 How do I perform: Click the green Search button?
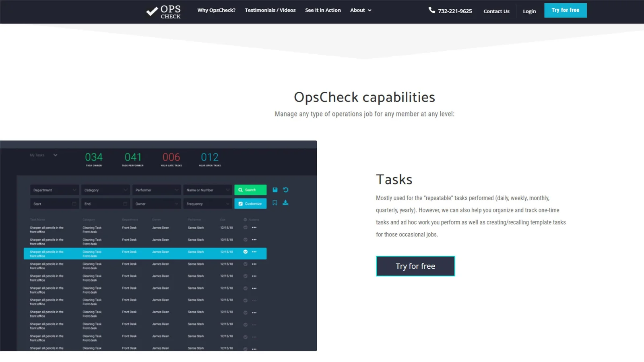click(250, 190)
